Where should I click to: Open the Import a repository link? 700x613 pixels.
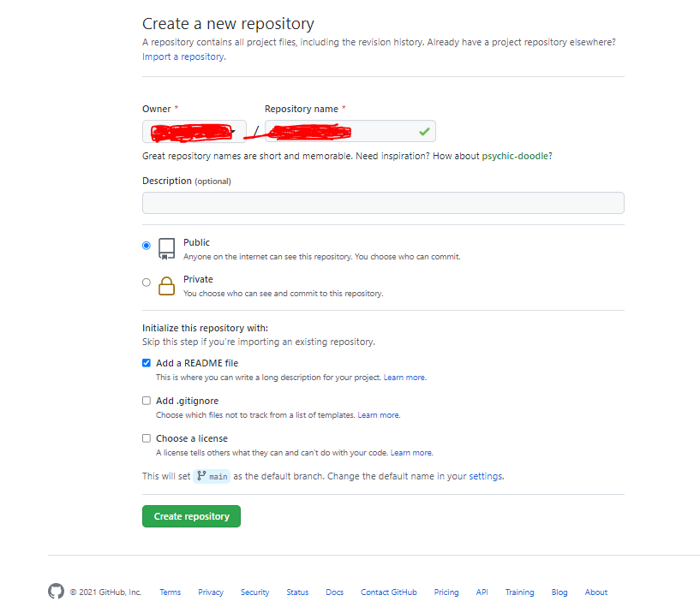184,57
